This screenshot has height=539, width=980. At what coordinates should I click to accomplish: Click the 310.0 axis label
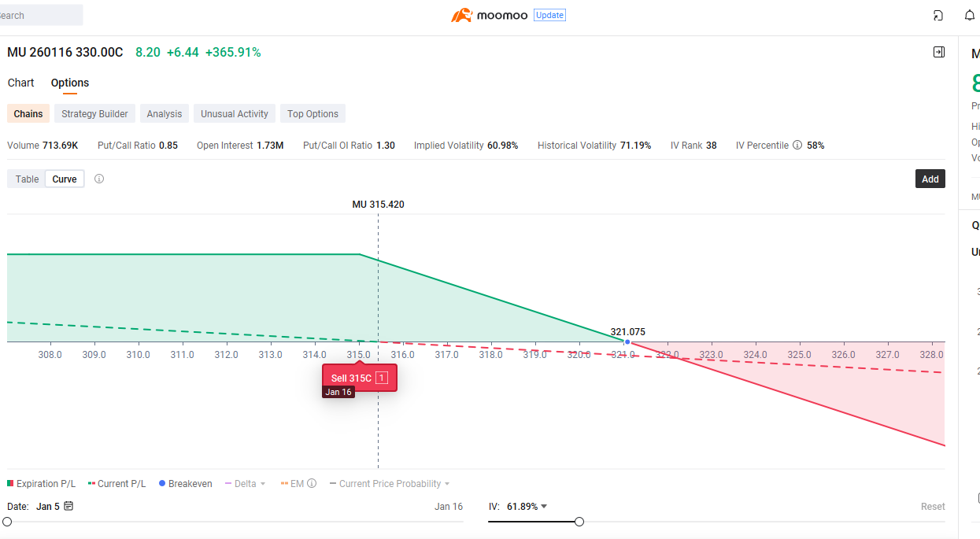tap(138, 355)
